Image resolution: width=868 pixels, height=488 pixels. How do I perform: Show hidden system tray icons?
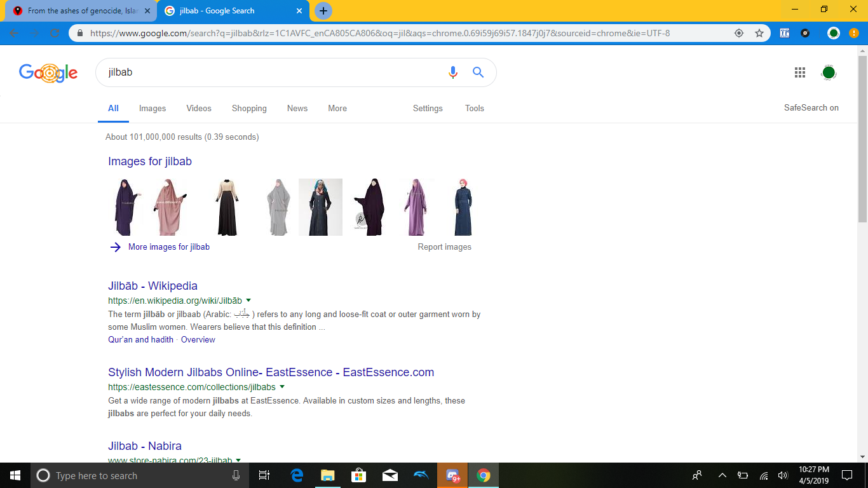pyautogui.click(x=722, y=475)
